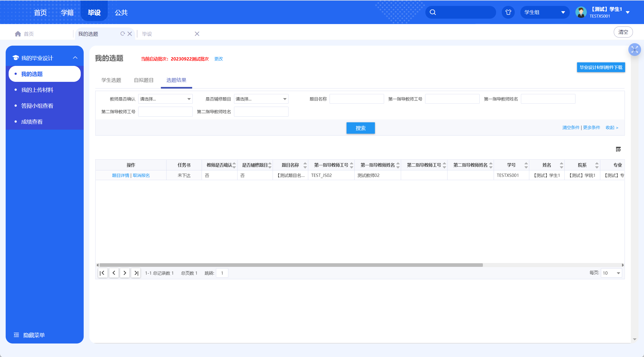644x357 pixels.
Task: Open 教师是否确认 select dropdown
Action: [165, 99]
